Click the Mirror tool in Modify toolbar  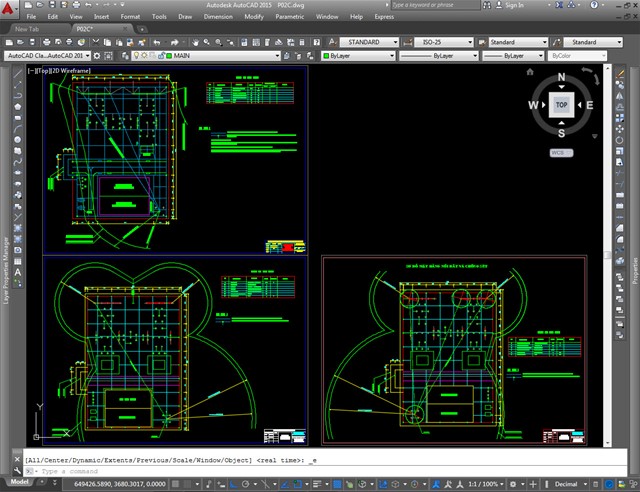(620, 96)
